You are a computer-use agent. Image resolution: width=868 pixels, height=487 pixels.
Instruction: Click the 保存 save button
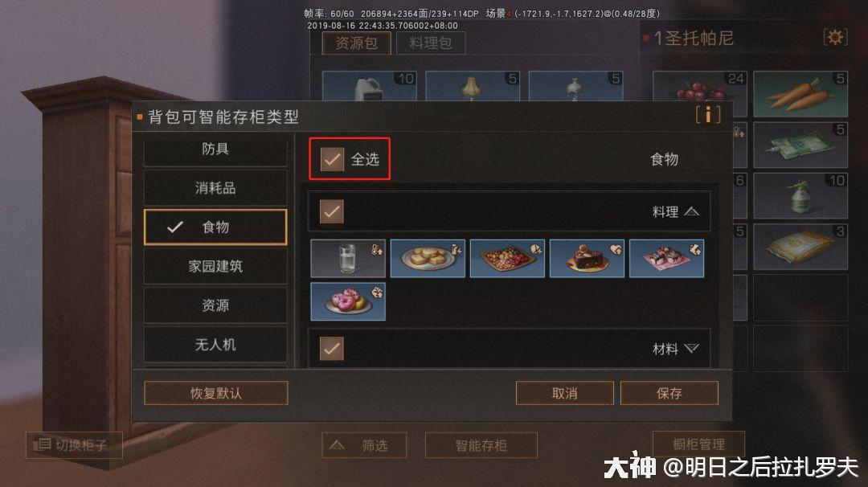(x=669, y=393)
